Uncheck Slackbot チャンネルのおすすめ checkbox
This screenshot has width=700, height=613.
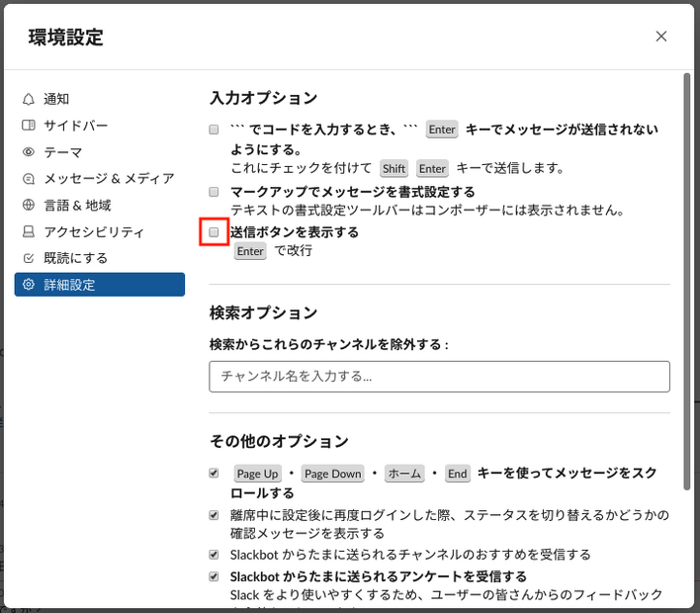[214, 555]
